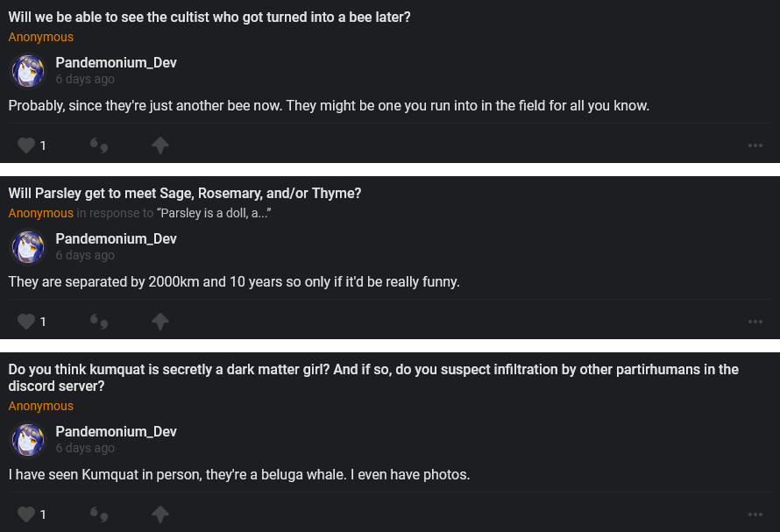Open more options for cultist bee answer
780x532 pixels.
755,145
